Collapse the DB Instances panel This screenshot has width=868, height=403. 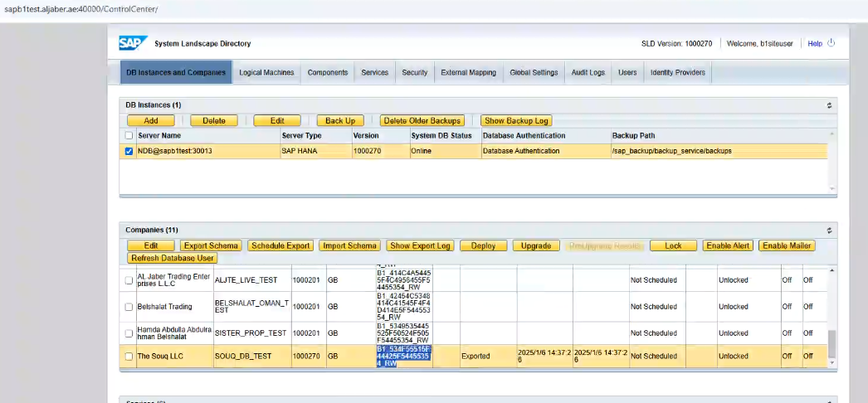pos(829,105)
